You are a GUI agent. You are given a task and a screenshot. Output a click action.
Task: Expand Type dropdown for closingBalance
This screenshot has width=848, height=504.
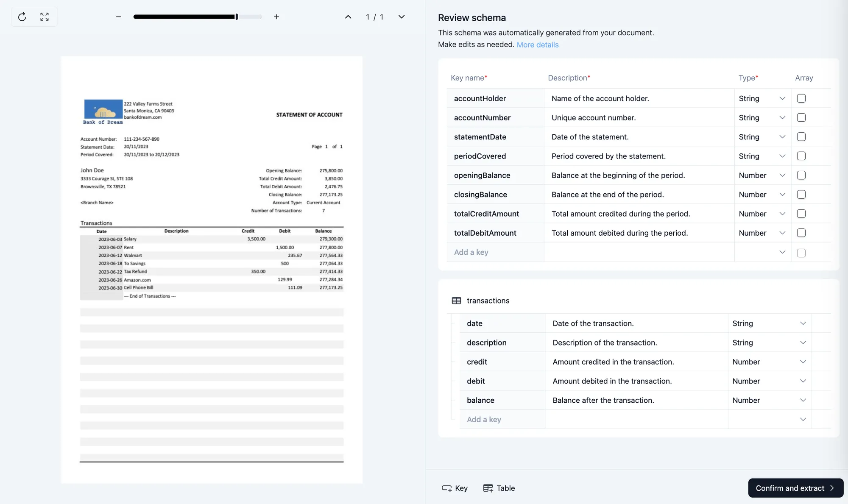762,195
